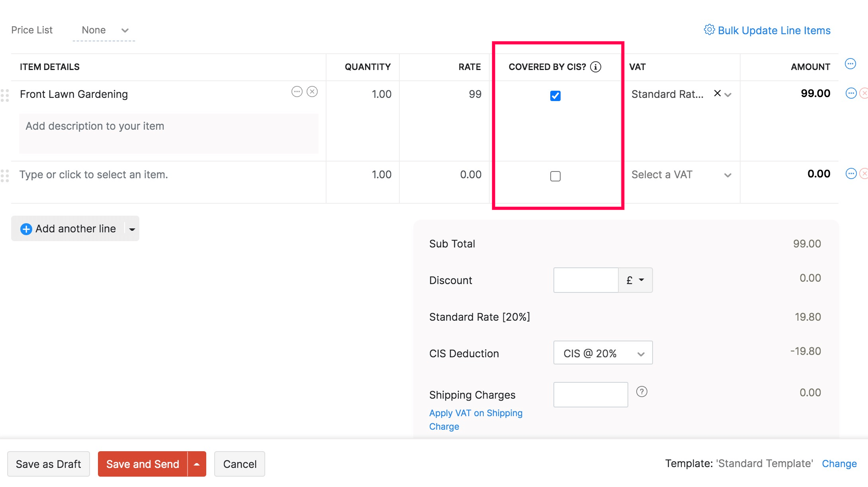Image resolution: width=868 pixels, height=487 pixels.
Task: Click the question mark icon next to Shipping Charges
Action: (x=642, y=392)
